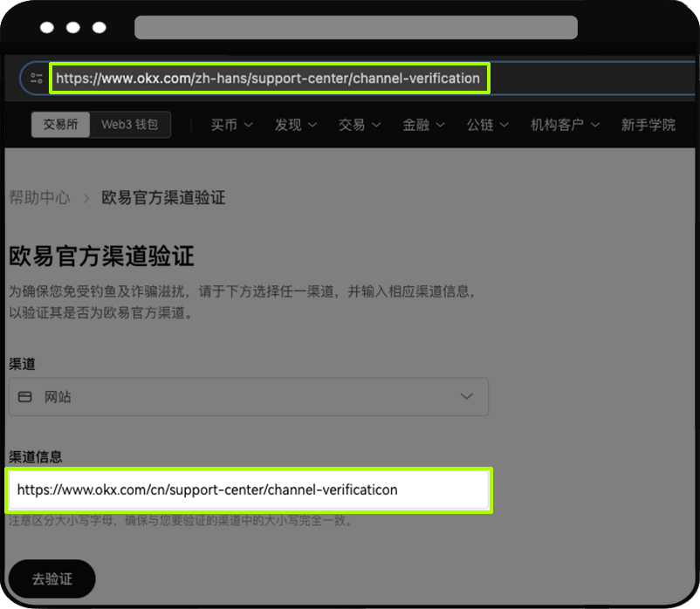Screen dimensions: 700x609
Task: Expand the 交易 menu in navbar
Action: [x=360, y=125]
